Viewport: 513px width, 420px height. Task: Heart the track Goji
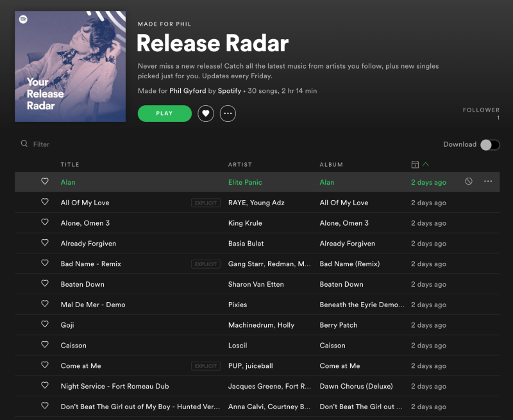[45, 324]
